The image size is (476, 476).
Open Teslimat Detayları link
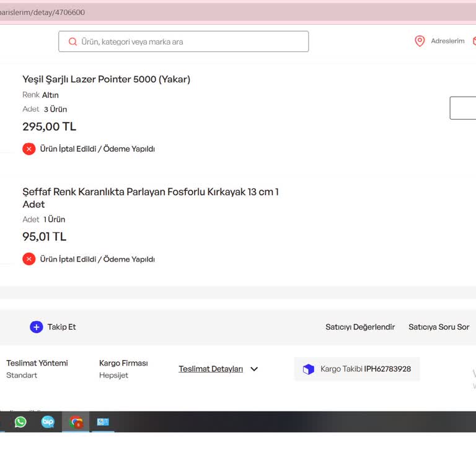(x=211, y=369)
